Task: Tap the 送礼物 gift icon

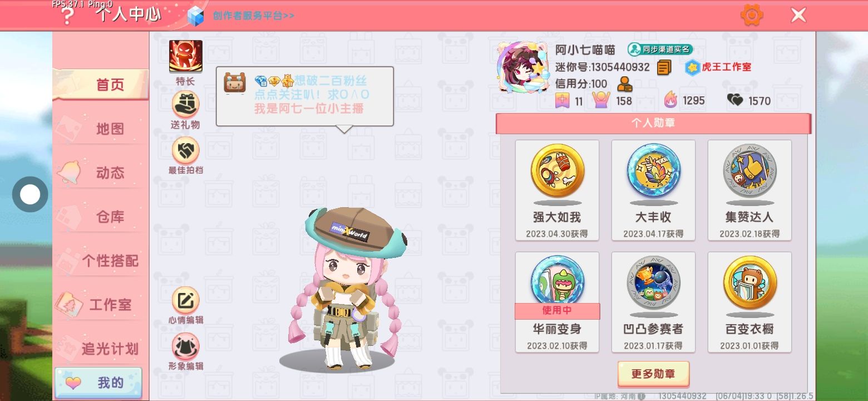Action: (x=186, y=104)
